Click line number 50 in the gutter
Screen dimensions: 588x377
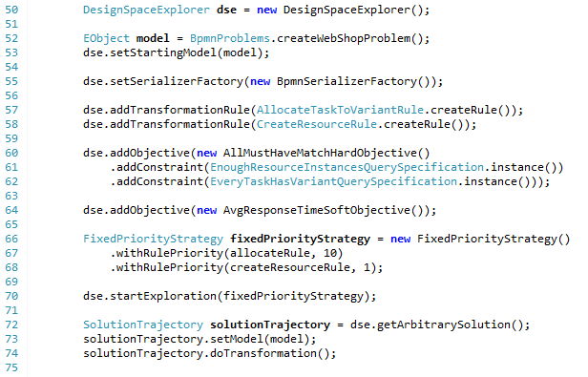pos(11,10)
